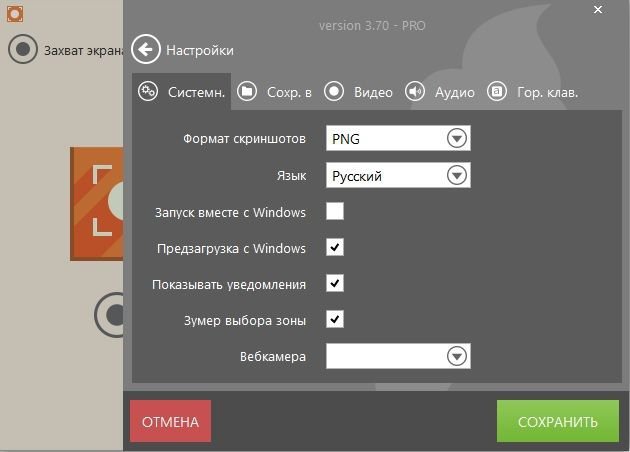Image resolution: width=630 pixels, height=452 pixels.
Task: Enable Запуск вместе с Windows checkbox
Action: pyautogui.click(x=335, y=211)
